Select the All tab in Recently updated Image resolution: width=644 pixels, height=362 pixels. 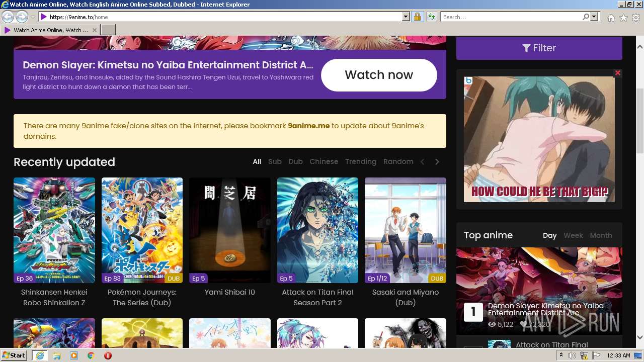(257, 161)
